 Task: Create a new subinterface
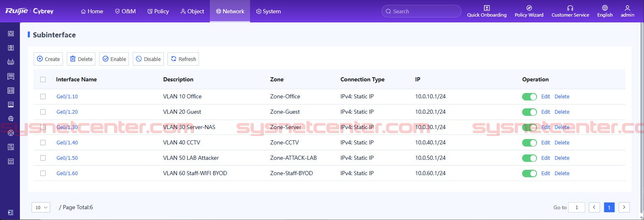pos(48,59)
